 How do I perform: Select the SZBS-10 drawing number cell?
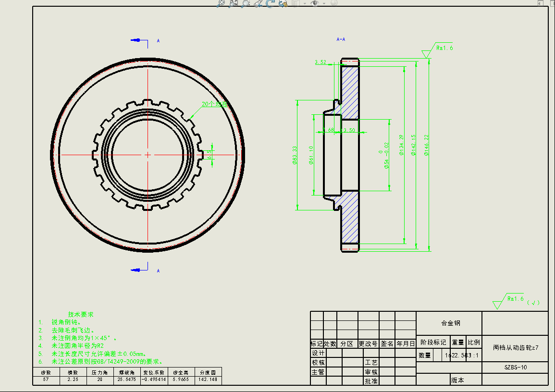pos(516,367)
